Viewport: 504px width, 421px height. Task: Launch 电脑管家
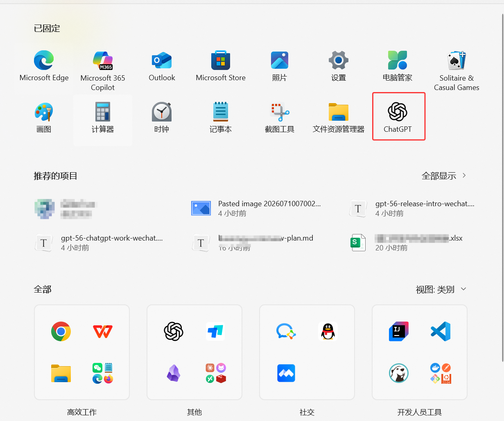tap(398, 66)
